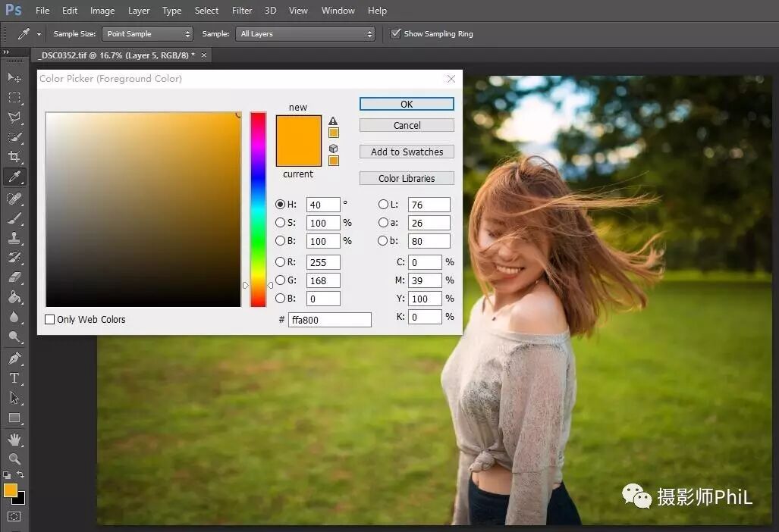
Task: Click the hex color input field
Action: click(x=330, y=320)
